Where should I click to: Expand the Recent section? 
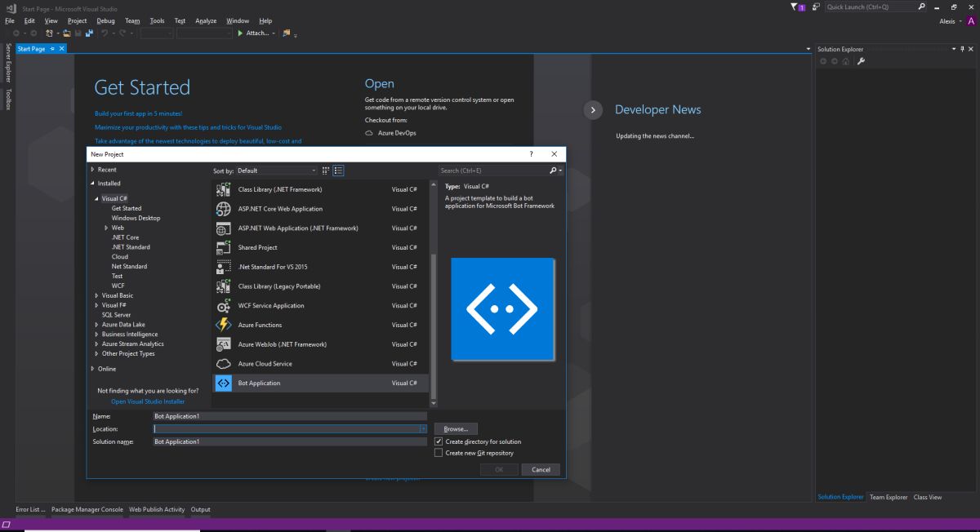click(x=93, y=170)
